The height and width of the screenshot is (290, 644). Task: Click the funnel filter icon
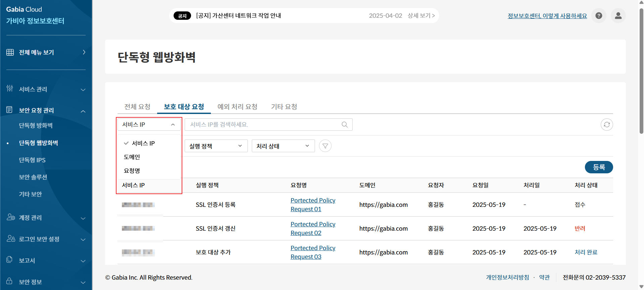click(x=325, y=146)
